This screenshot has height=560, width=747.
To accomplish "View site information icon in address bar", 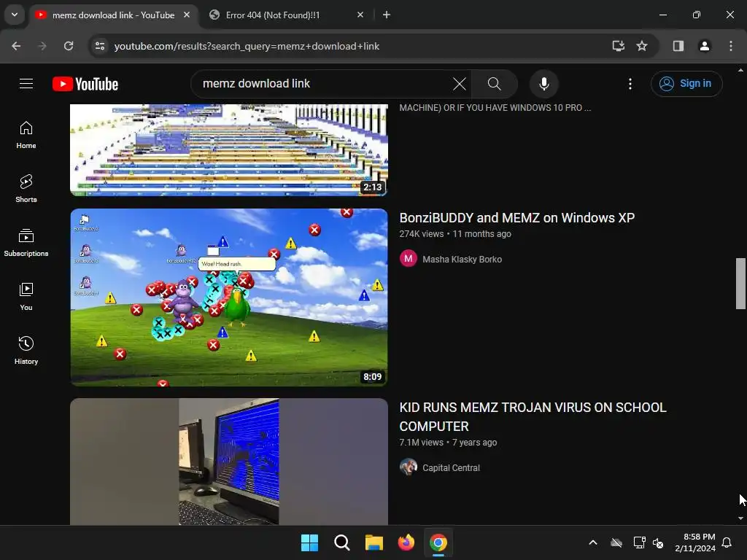I will pyautogui.click(x=100, y=46).
